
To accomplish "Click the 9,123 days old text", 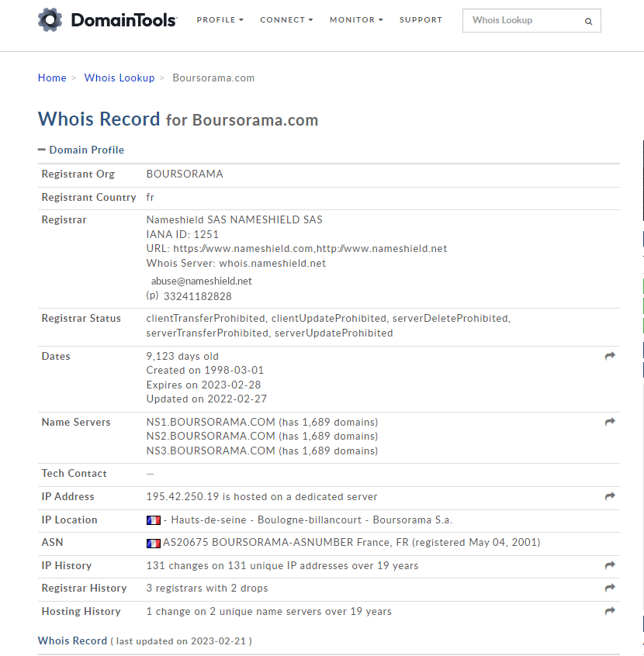I will tap(182, 356).
